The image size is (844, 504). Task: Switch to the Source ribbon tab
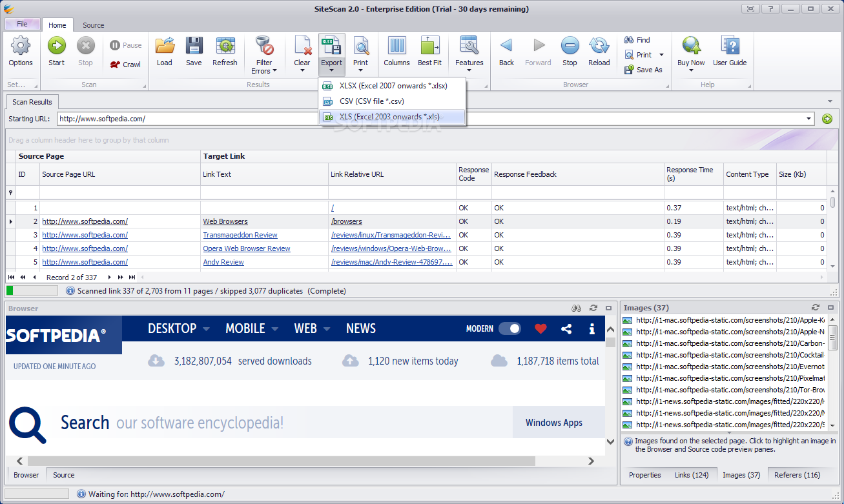(x=93, y=25)
